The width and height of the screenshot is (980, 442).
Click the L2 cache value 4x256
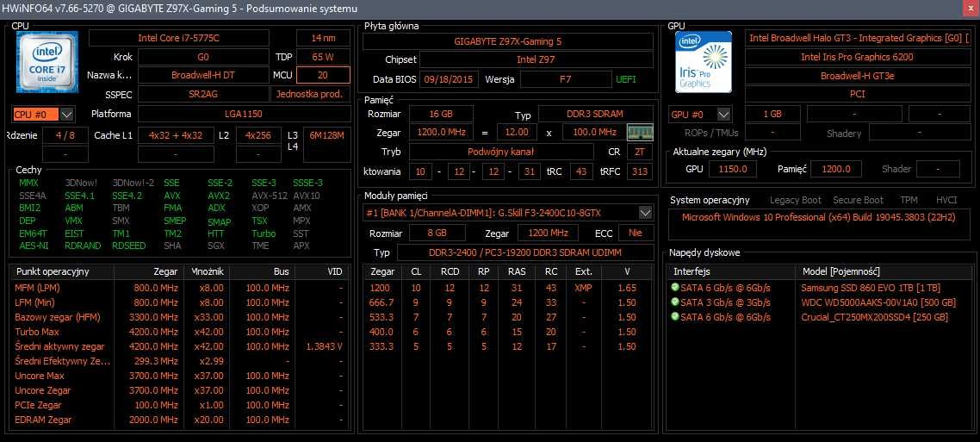tap(258, 135)
